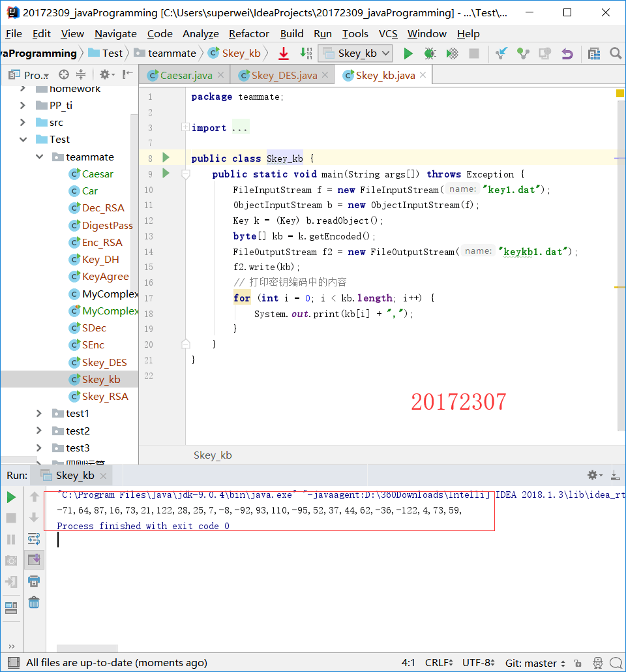Expand the test1 package

[39, 414]
